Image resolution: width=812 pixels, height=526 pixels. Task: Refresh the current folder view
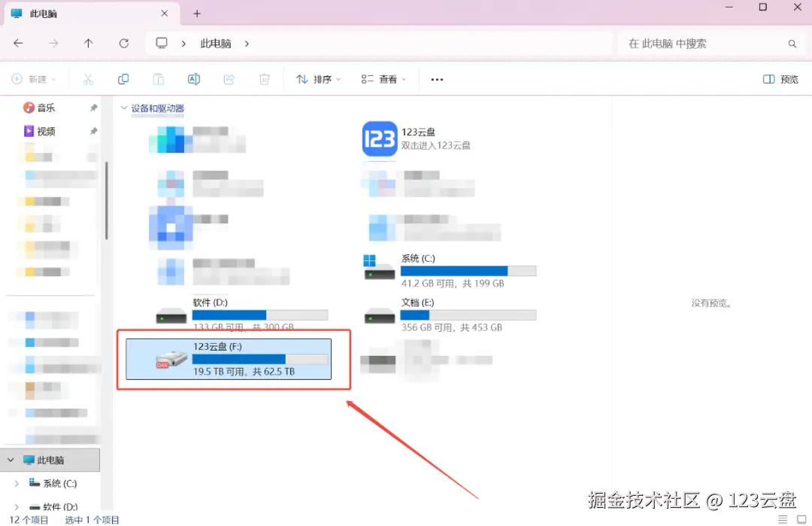[x=124, y=44]
